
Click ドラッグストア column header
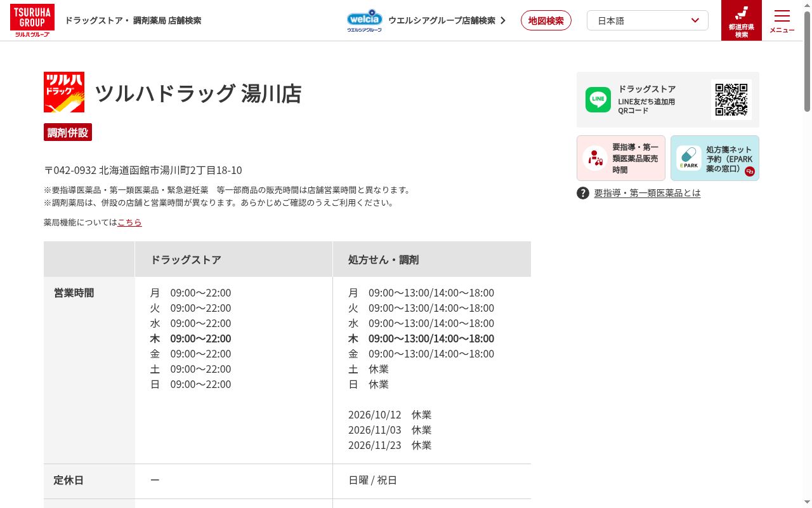pyautogui.click(x=186, y=260)
